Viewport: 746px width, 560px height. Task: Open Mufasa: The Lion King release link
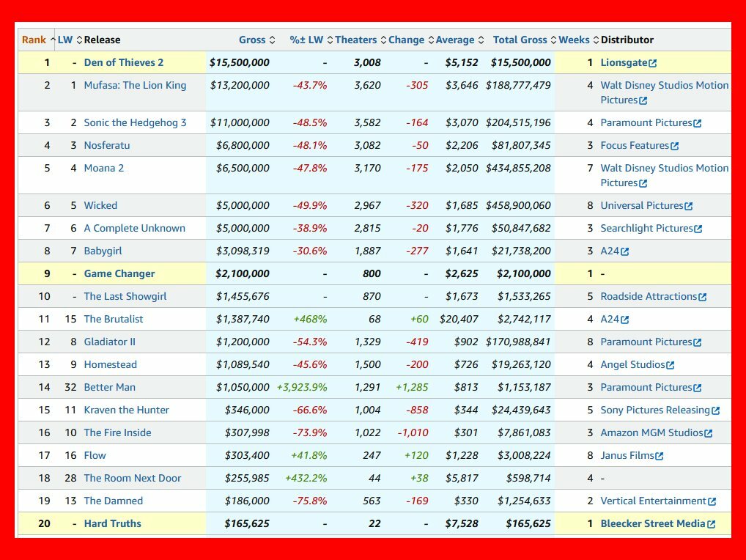135,86
